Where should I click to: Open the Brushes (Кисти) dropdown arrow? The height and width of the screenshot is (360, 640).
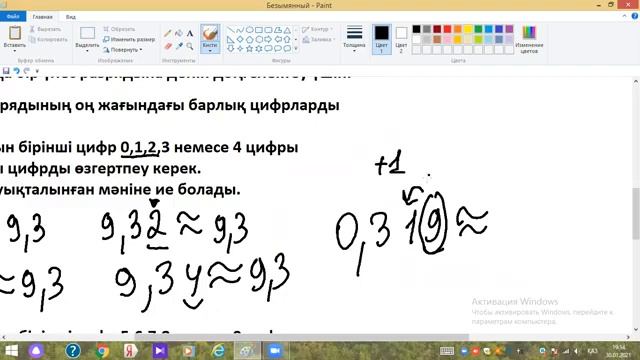pos(210,51)
